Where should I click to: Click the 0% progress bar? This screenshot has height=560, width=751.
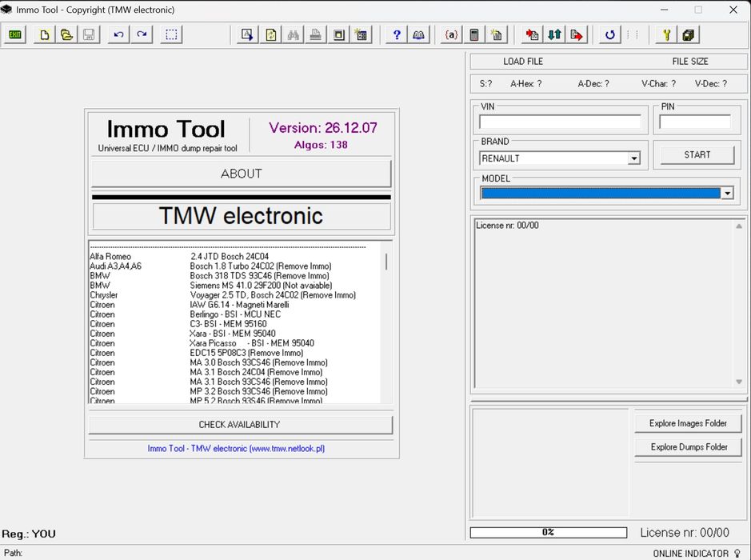[549, 532]
